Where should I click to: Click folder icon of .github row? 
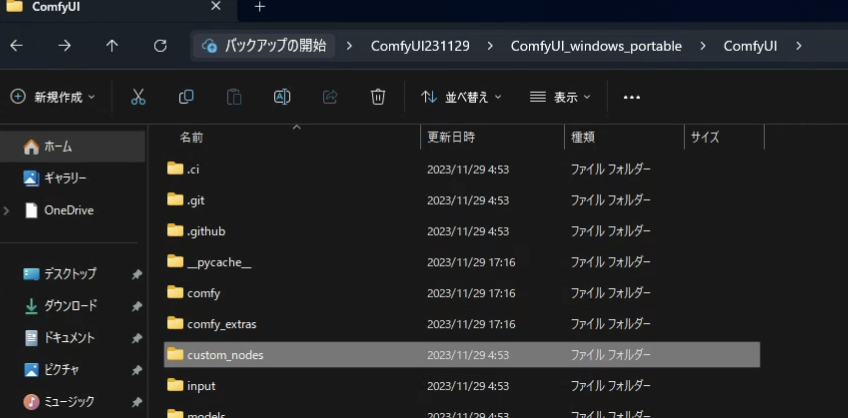click(175, 231)
